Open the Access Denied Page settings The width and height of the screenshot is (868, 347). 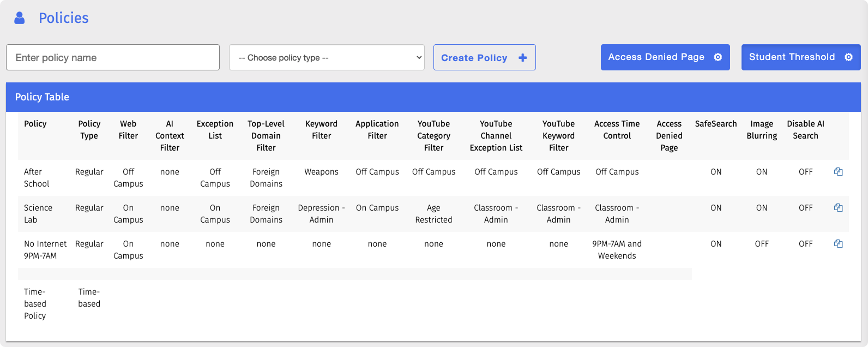click(665, 57)
